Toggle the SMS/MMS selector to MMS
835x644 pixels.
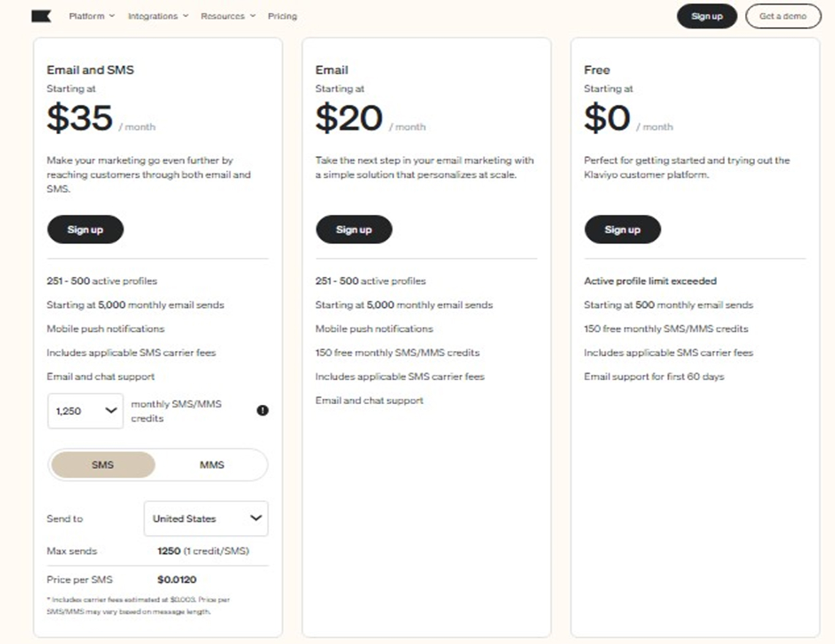tap(212, 464)
